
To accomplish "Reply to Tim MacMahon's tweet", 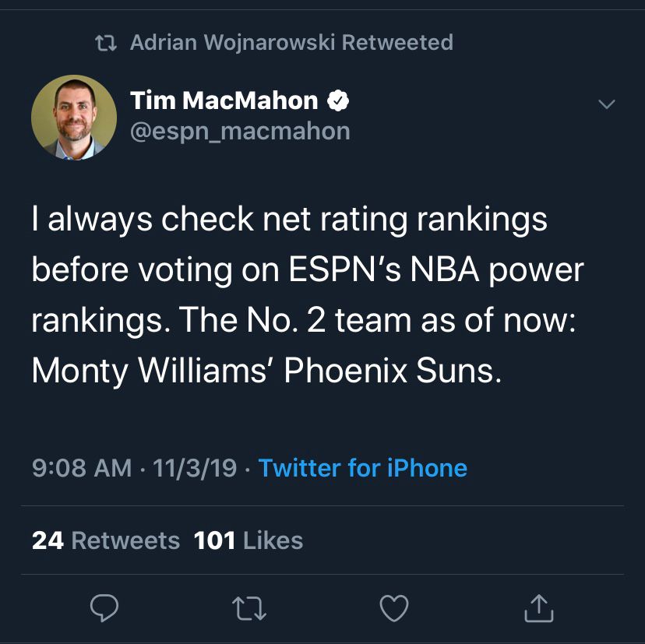I will click(x=104, y=608).
